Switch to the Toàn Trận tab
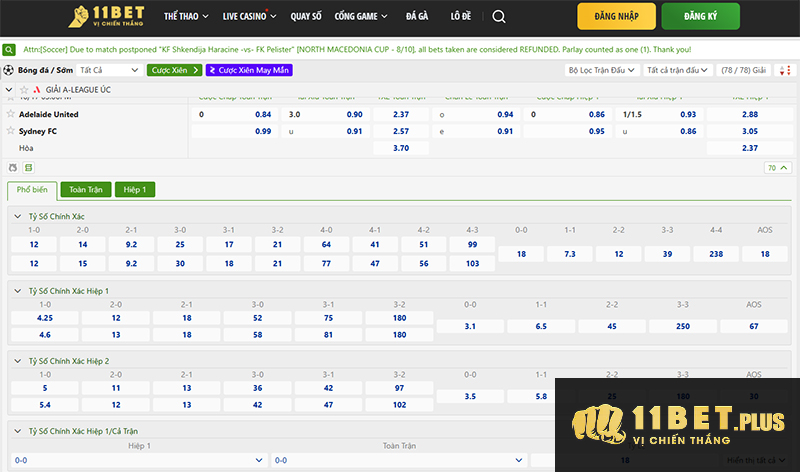This screenshot has width=800, height=472. pyautogui.click(x=85, y=189)
